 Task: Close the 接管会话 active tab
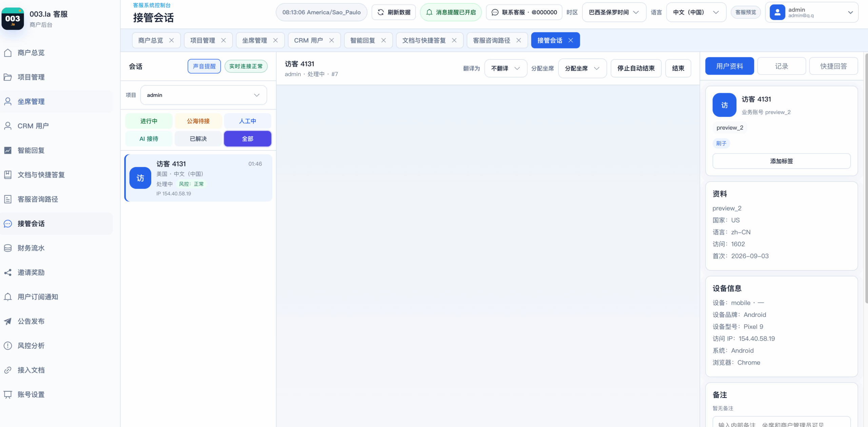click(571, 40)
